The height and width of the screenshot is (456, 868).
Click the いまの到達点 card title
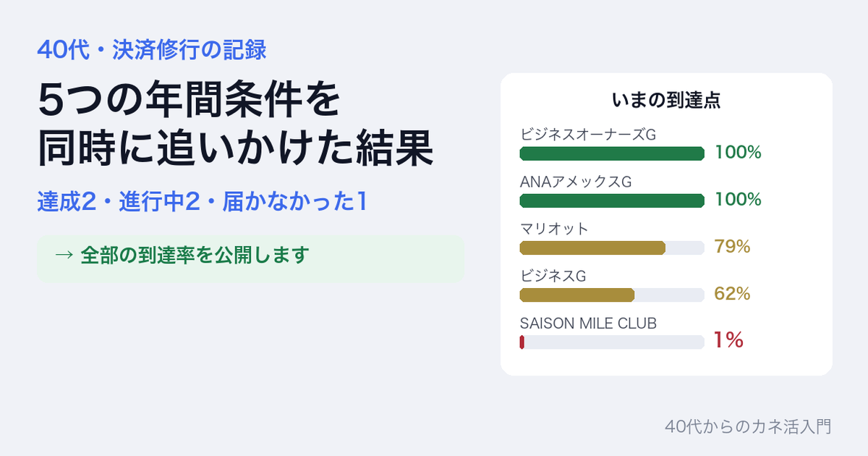coord(666,100)
